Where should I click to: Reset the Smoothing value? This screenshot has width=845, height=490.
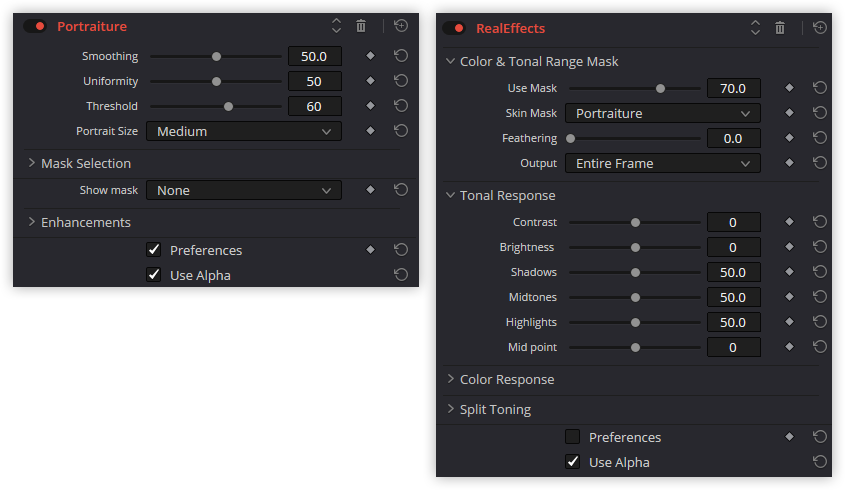click(401, 56)
